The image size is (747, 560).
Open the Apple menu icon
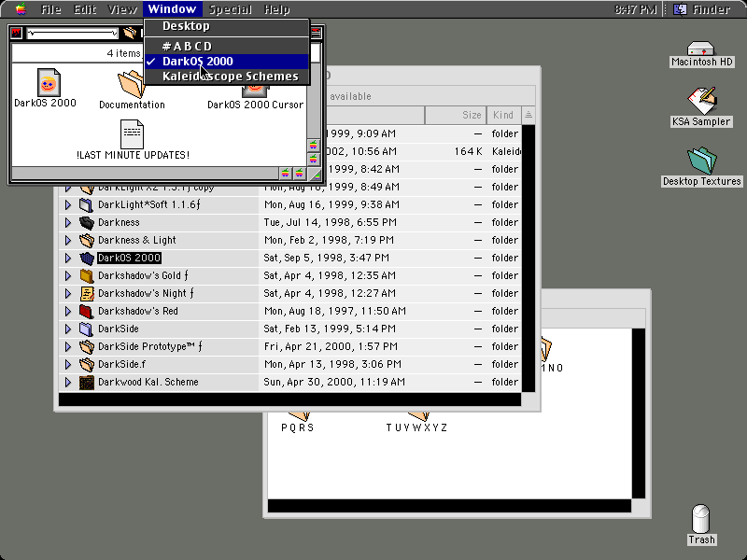tap(21, 9)
